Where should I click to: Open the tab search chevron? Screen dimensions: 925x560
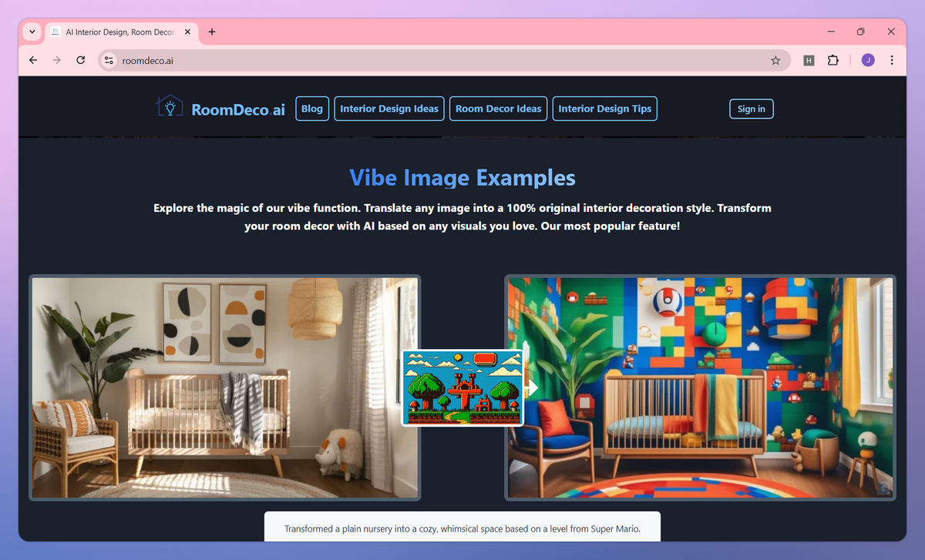[x=31, y=32]
